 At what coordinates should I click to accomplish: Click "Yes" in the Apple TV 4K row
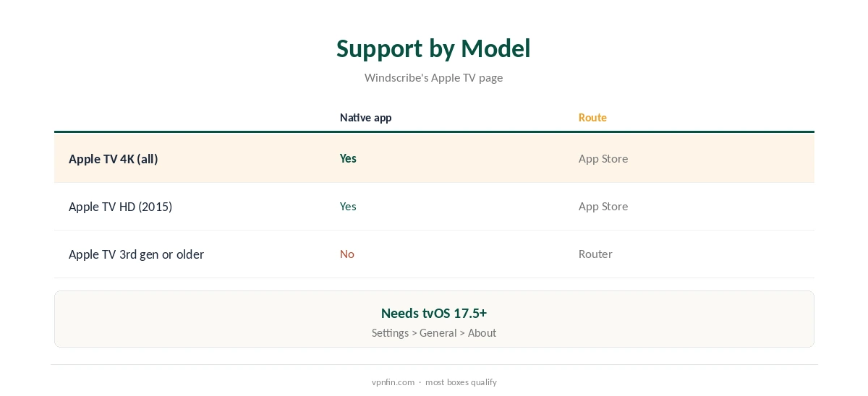click(x=348, y=158)
